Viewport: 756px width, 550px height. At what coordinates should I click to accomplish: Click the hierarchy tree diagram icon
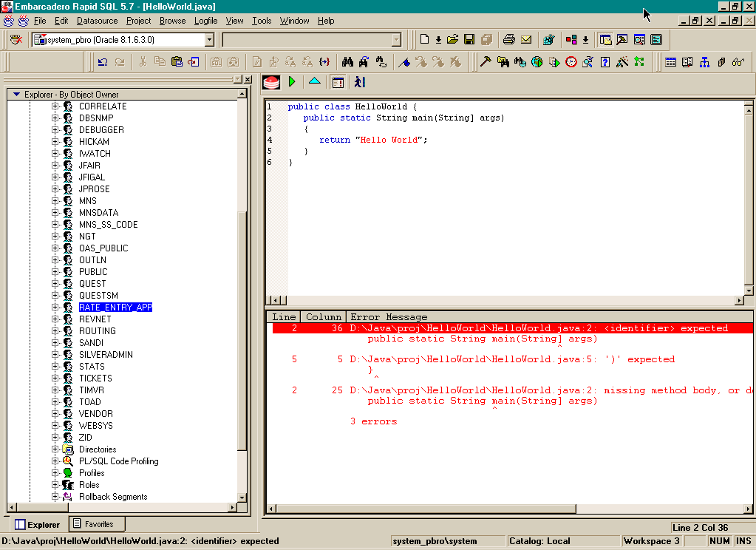click(x=704, y=62)
